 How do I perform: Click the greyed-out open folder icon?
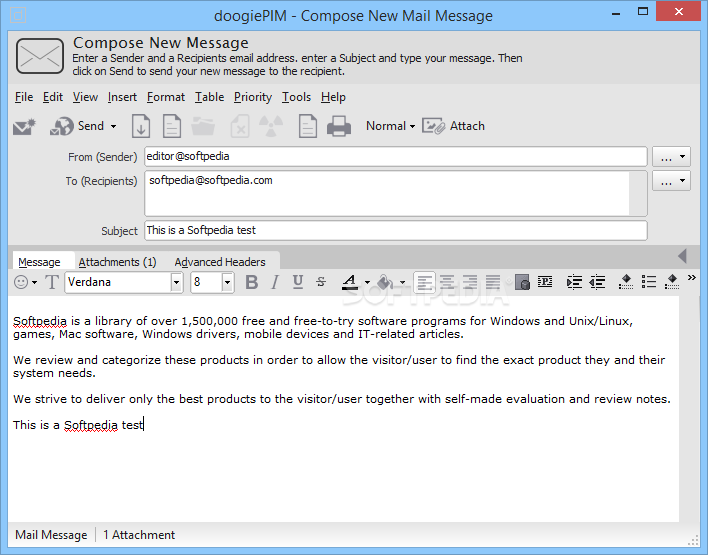[x=203, y=126]
